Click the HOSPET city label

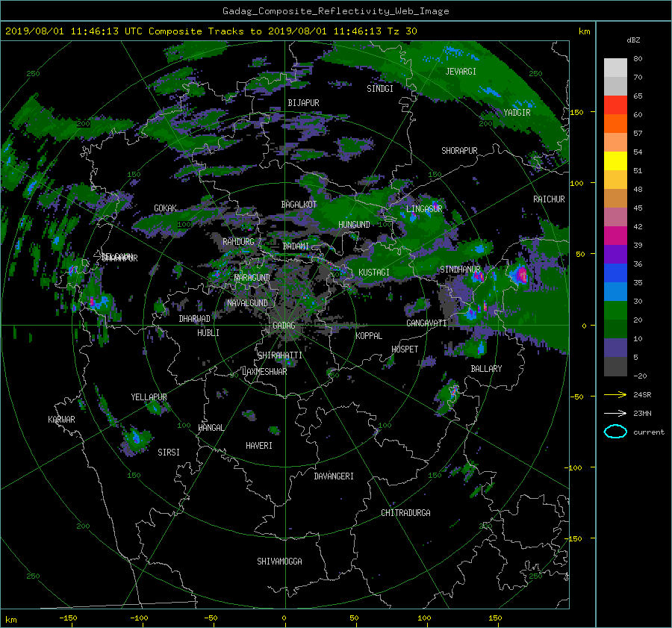tap(405, 349)
